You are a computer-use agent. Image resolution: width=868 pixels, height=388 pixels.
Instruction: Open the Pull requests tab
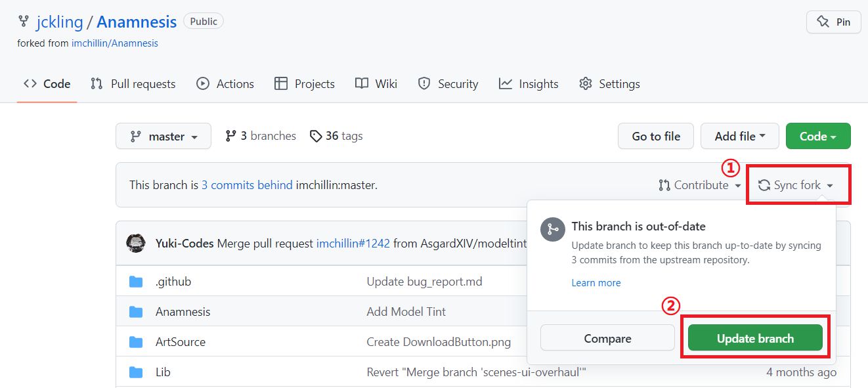click(x=133, y=83)
